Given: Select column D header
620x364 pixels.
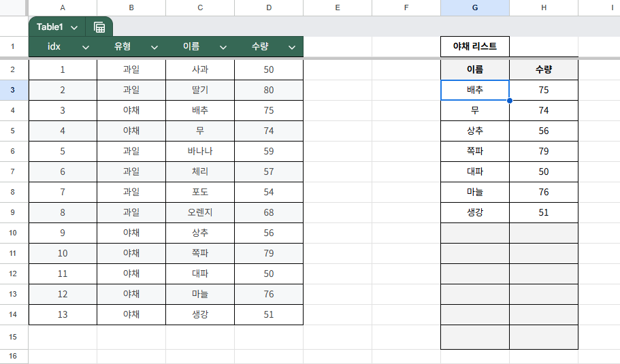Looking at the screenshot, I should 269,7.
